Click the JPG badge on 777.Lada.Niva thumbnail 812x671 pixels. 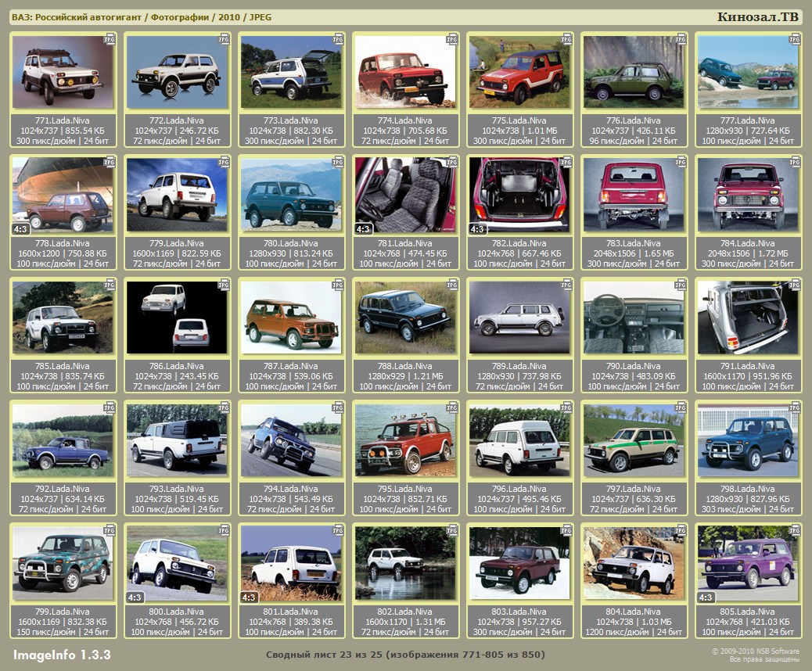point(795,38)
